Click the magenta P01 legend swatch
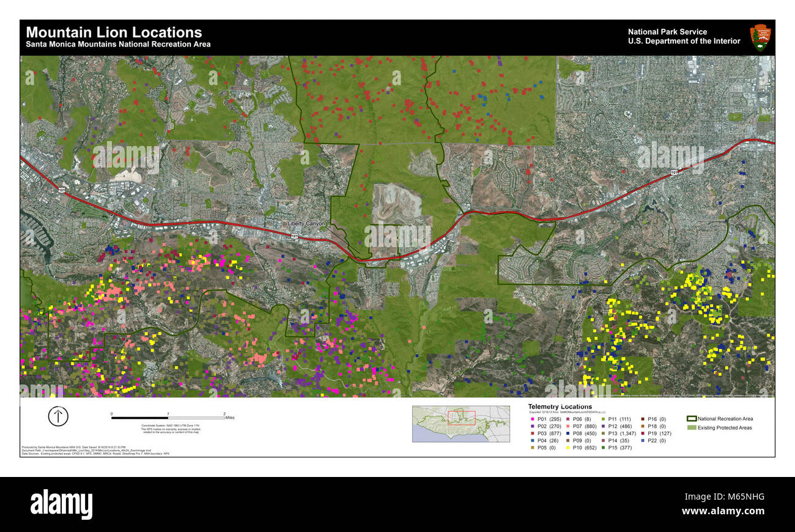795x532 pixels. [533, 419]
